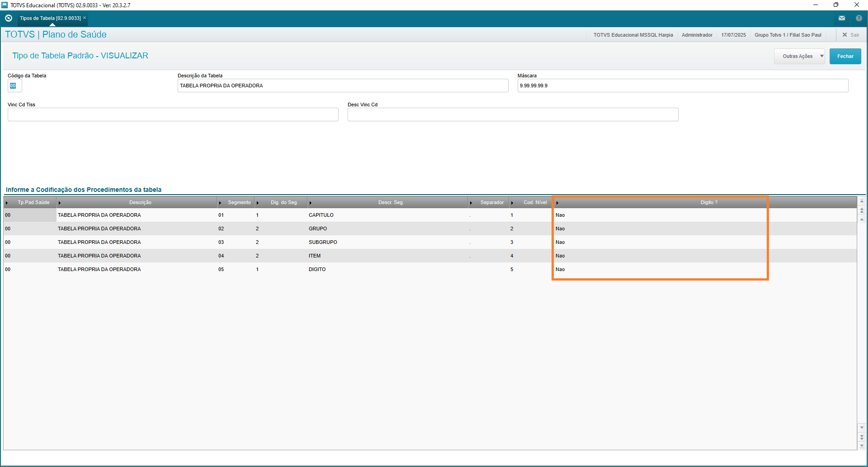Click the grid scroll-to-bottom arrow
Screen dimensions: 868x467
click(x=862, y=446)
